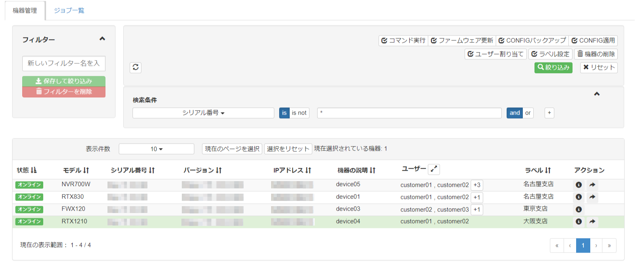Click info icon for device03 row
The height and width of the screenshot is (280, 644).
579,209
